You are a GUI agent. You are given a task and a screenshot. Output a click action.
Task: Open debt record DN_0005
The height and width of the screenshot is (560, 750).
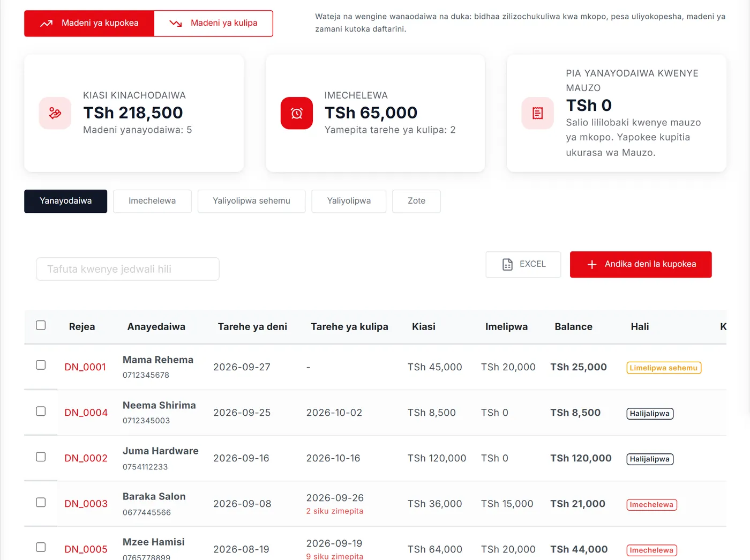point(86,549)
